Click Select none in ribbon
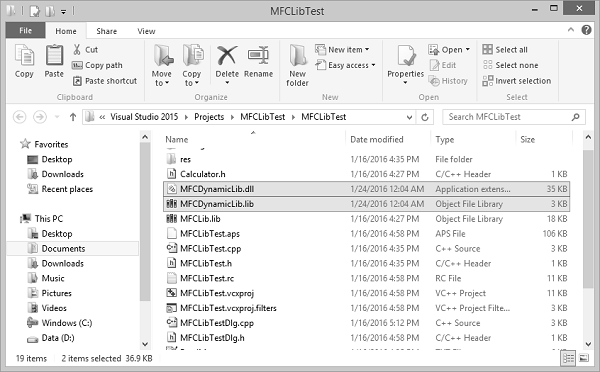This screenshot has width=600, height=372. pyautogui.click(x=510, y=65)
